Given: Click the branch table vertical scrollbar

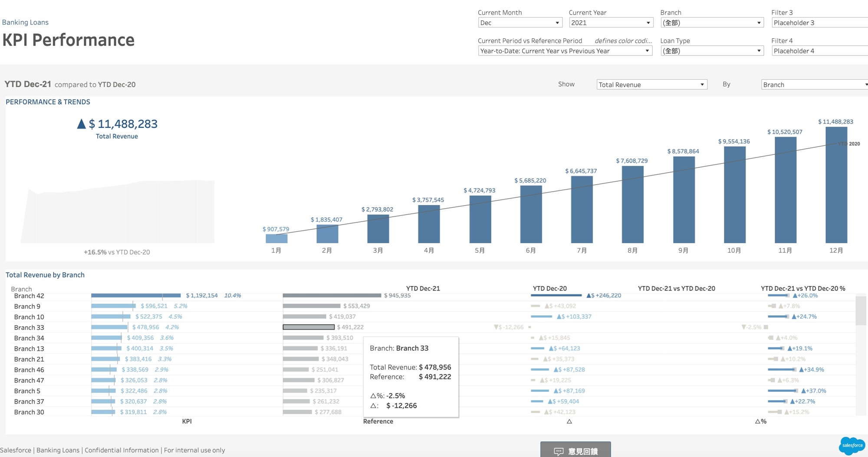Looking at the screenshot, I should tap(860, 310).
